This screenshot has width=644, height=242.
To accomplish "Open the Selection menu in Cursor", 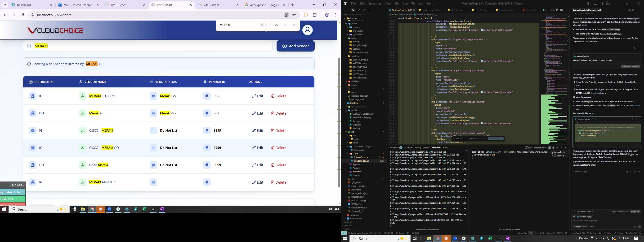I will coord(375,4).
